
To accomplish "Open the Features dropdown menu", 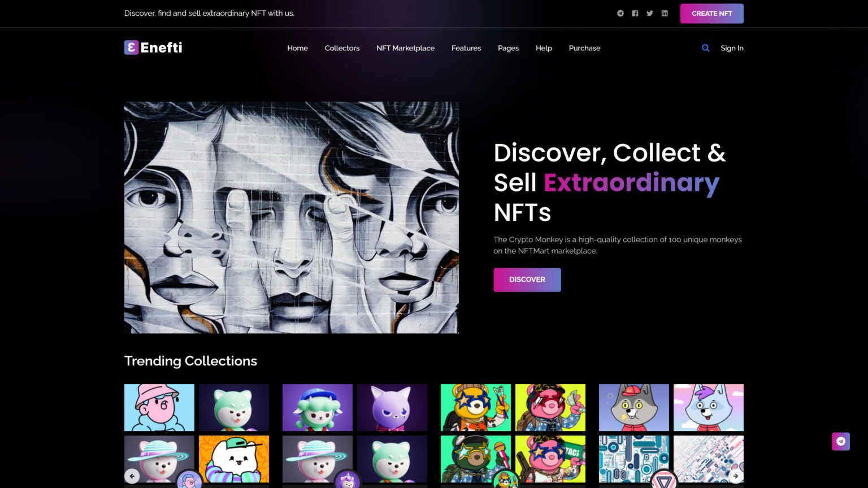I will [x=466, y=48].
